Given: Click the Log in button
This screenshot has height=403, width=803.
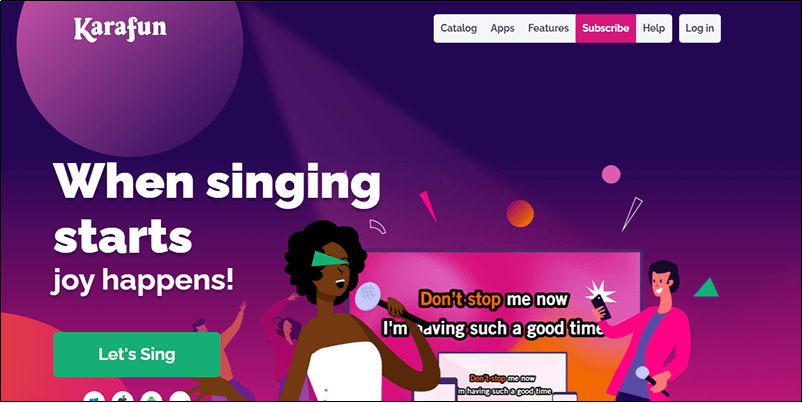Looking at the screenshot, I should tap(700, 28).
